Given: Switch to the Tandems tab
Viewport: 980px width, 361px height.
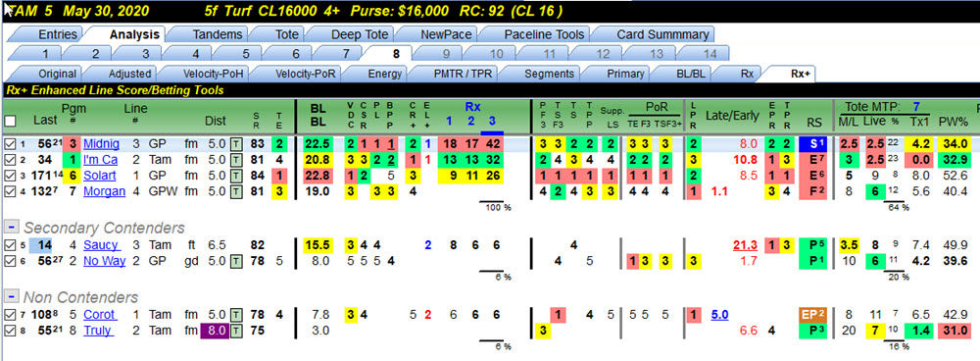Looking at the screenshot, I should click(218, 34).
